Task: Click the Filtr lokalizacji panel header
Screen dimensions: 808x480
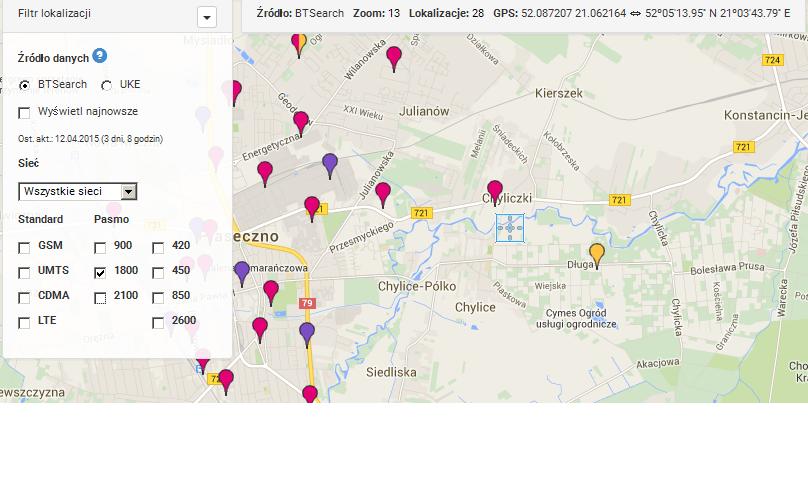Action: click(117, 15)
